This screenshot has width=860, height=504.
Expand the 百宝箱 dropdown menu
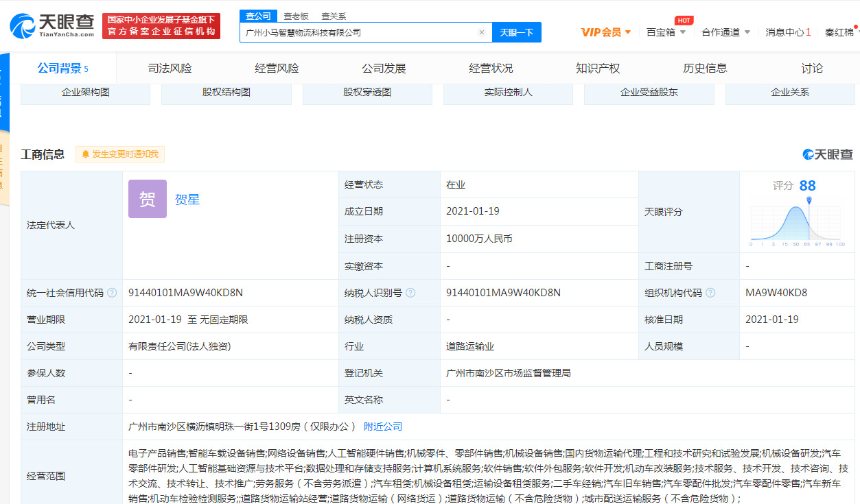pyautogui.click(x=666, y=32)
